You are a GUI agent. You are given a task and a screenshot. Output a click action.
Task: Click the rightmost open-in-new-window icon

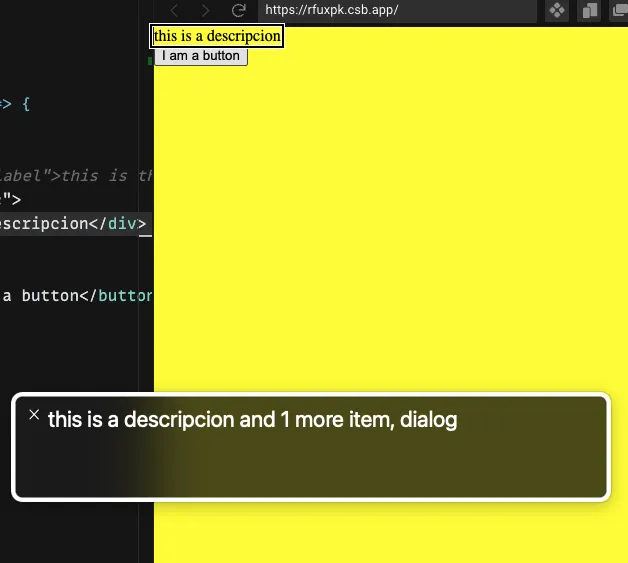(x=621, y=10)
